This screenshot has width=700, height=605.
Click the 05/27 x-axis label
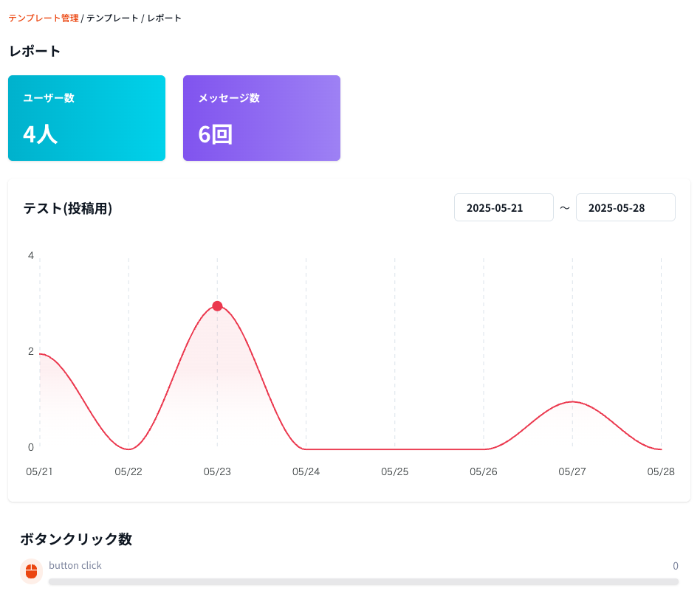tap(572, 471)
